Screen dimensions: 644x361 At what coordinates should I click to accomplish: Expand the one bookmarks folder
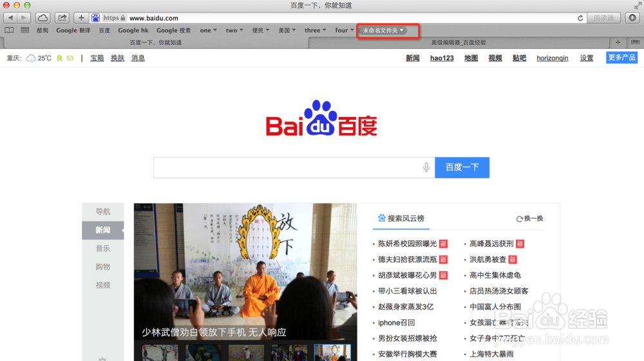pyautogui.click(x=208, y=30)
